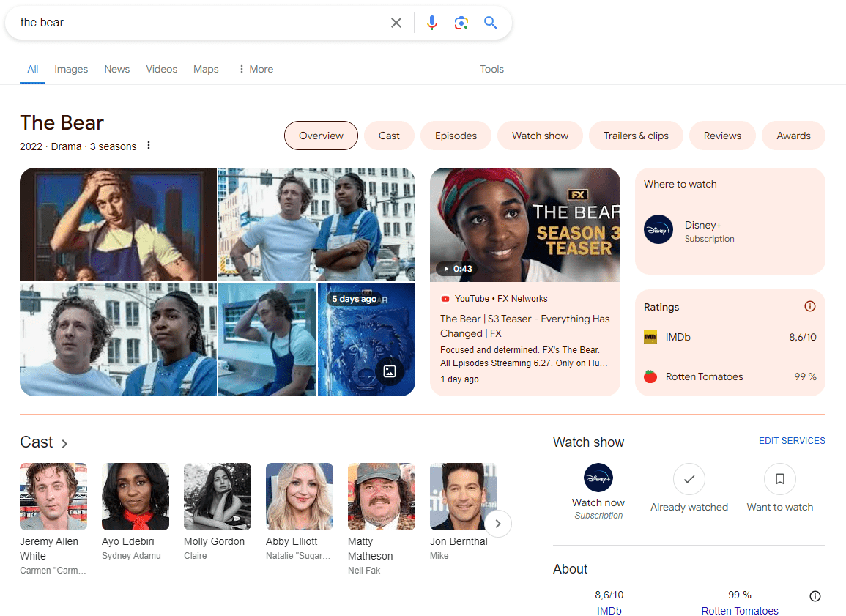
Task: Select the Reviews chip
Action: pos(722,136)
